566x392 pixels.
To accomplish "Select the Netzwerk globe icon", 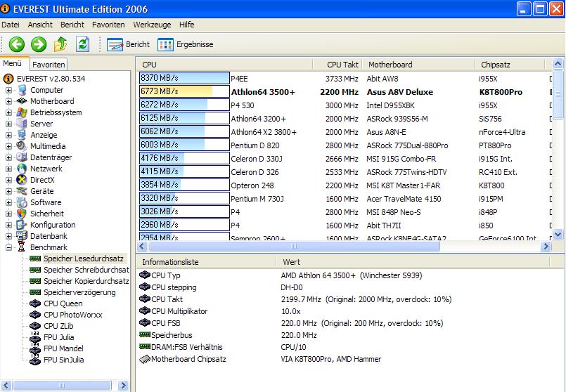I will click(x=22, y=169).
